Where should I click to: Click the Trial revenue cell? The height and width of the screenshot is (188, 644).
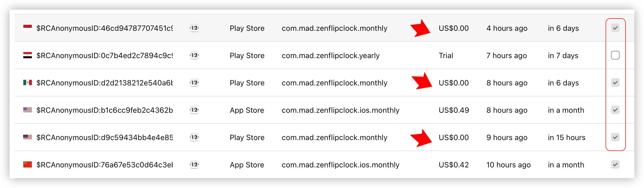click(446, 55)
